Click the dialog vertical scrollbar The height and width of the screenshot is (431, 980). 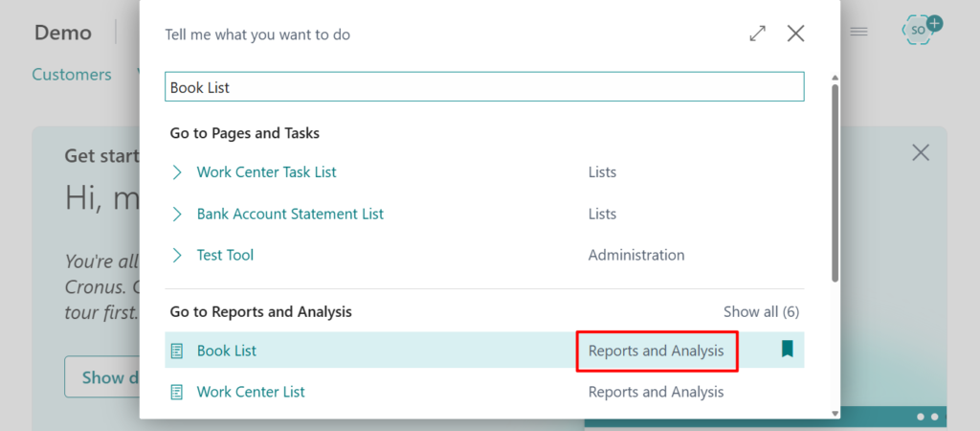(835, 182)
